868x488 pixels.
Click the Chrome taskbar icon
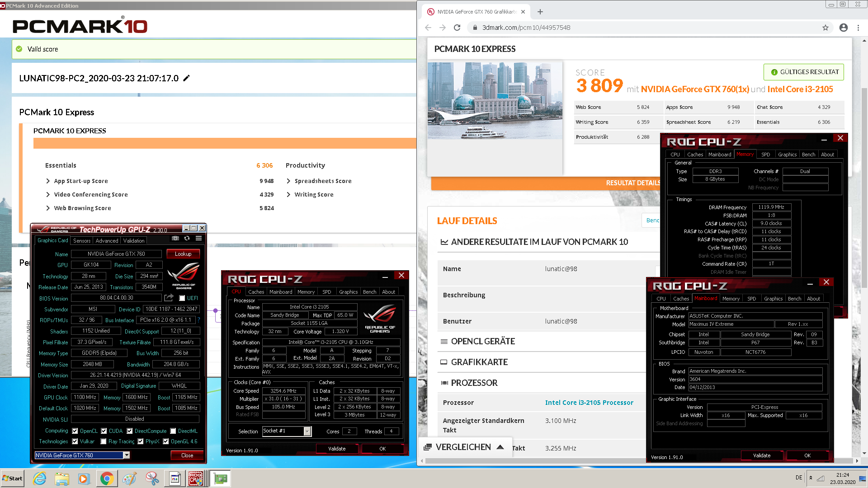click(x=107, y=479)
